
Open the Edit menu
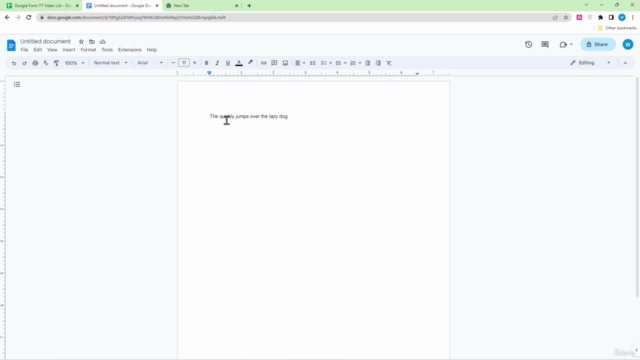click(38, 50)
